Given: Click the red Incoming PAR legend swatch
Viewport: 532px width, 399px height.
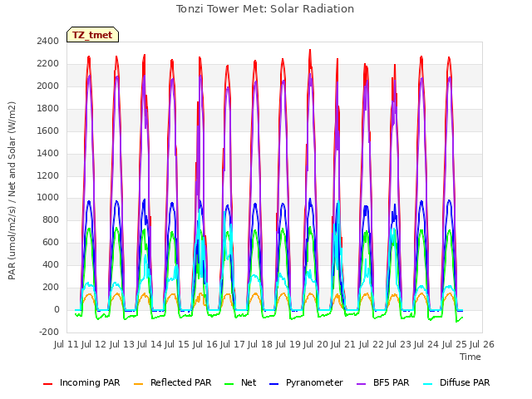Looking at the screenshot, I should tap(48, 383).
